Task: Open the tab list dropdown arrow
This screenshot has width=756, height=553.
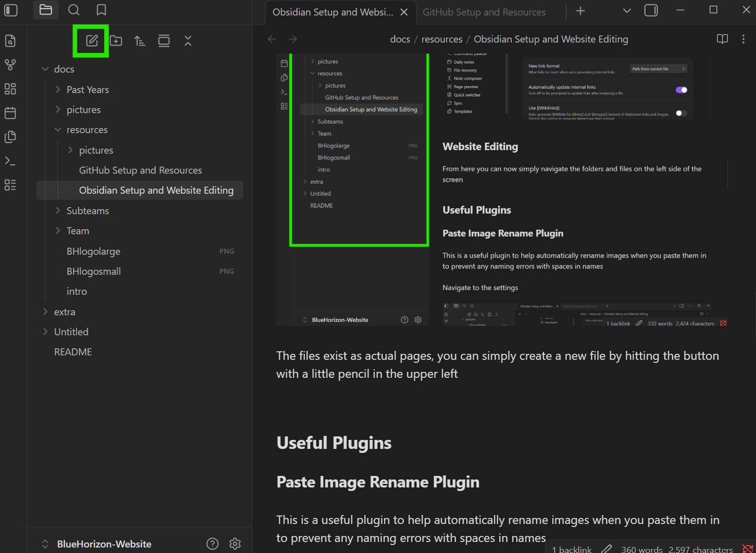Action: point(627,11)
